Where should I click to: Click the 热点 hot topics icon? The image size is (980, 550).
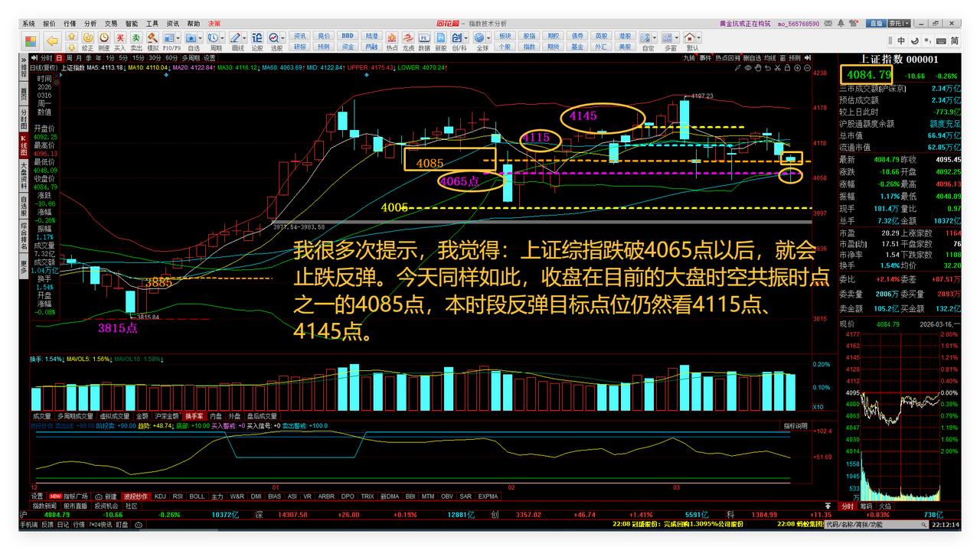pos(391,36)
